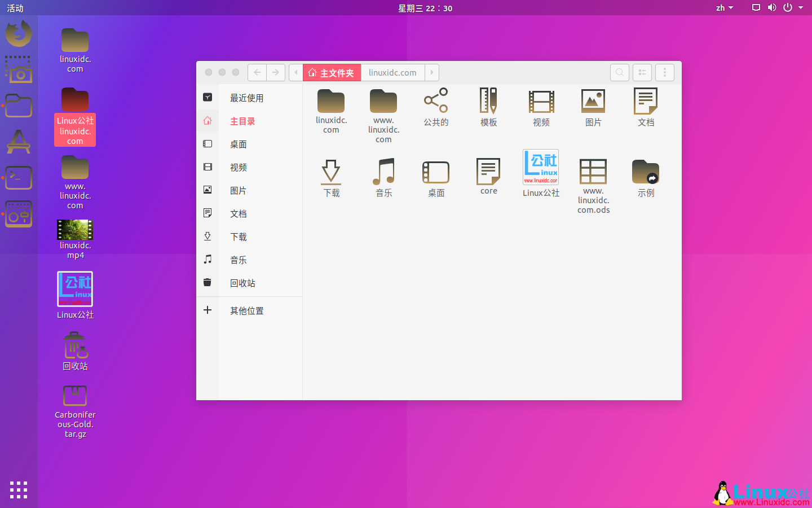
Task: Open 图片 from the sidebar
Action: (238, 190)
